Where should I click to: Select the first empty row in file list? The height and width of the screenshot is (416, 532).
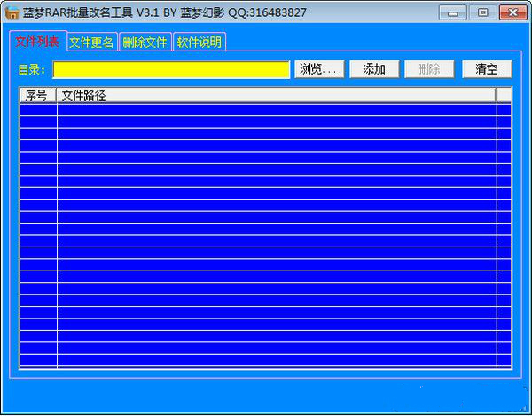pos(265,110)
